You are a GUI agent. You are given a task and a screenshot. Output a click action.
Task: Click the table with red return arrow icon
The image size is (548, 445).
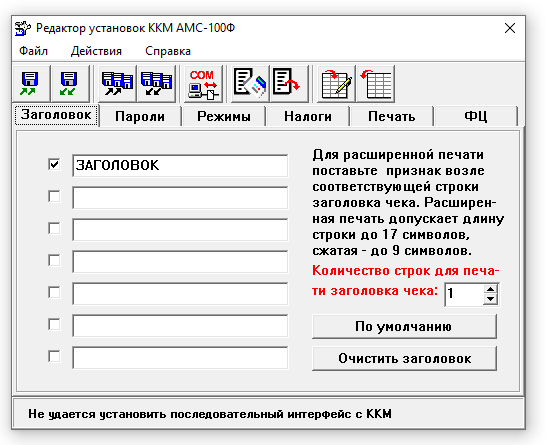[x=375, y=84]
